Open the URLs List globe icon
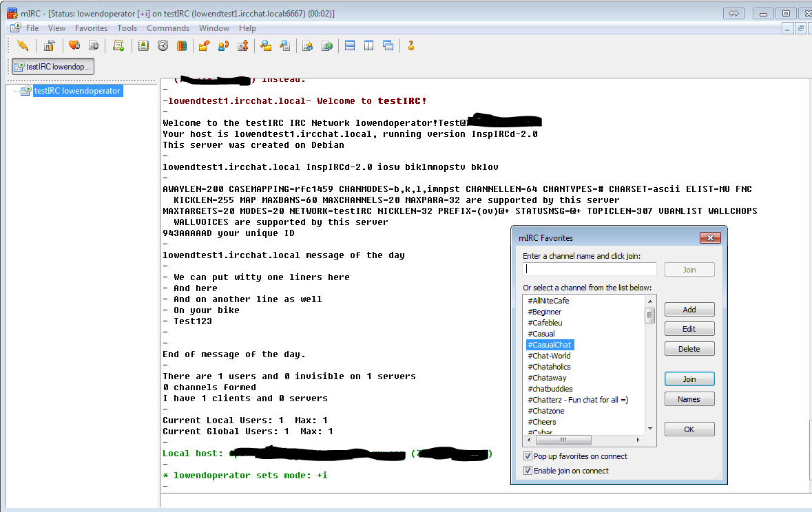Viewport: 812px width, 512px height. (x=327, y=45)
